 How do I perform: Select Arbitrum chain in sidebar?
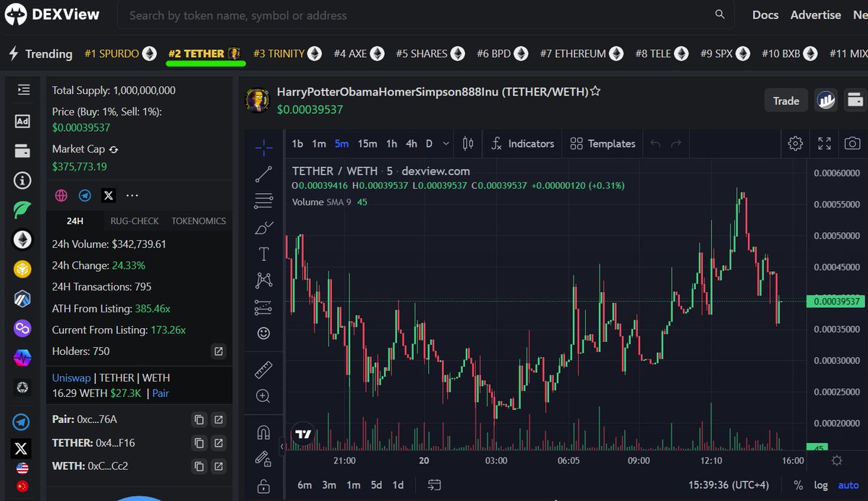pos(22,299)
